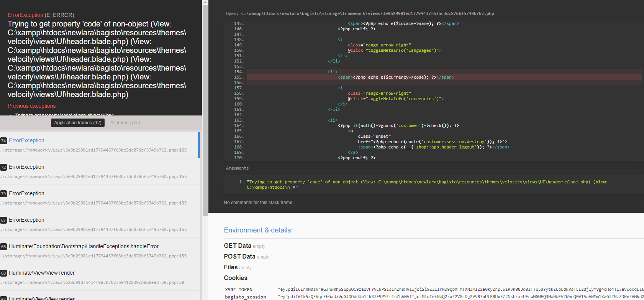Select frame 66 HandleExceptions handleError
The image size is (644, 300).
[100, 251]
